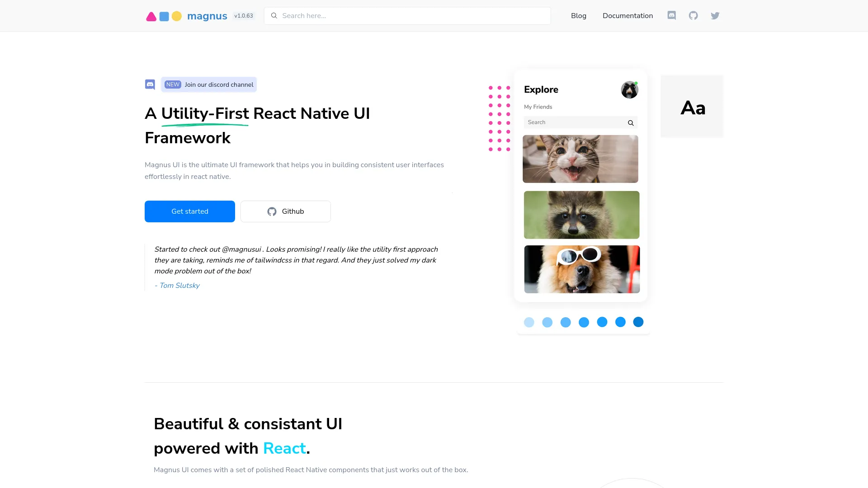The height and width of the screenshot is (488, 868).
Task: Open the Documentation menu item
Action: pyautogui.click(x=627, y=16)
